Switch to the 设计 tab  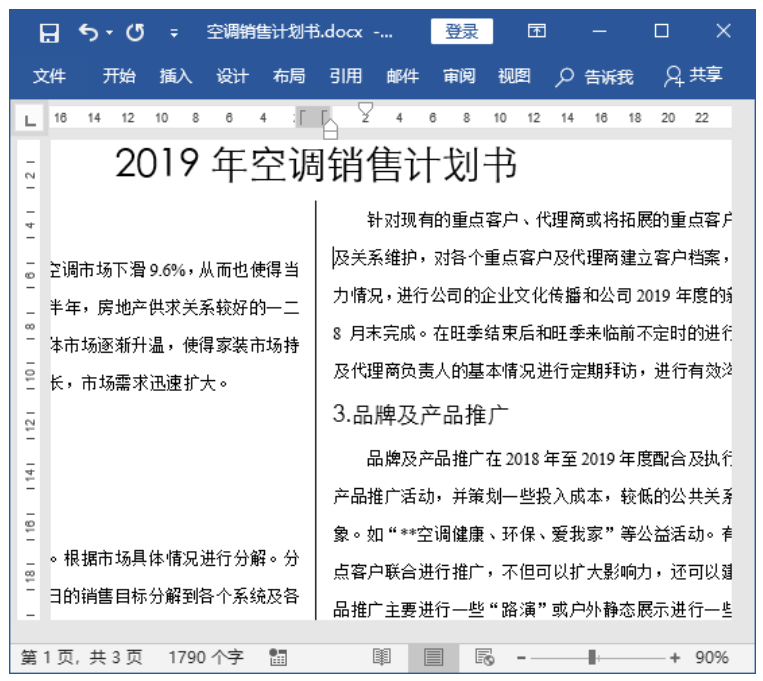tap(232, 76)
